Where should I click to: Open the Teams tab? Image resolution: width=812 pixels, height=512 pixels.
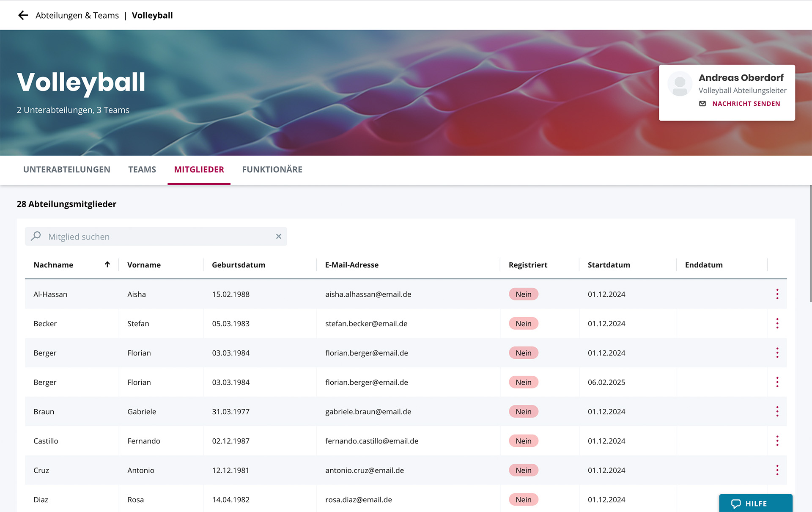[142, 170]
